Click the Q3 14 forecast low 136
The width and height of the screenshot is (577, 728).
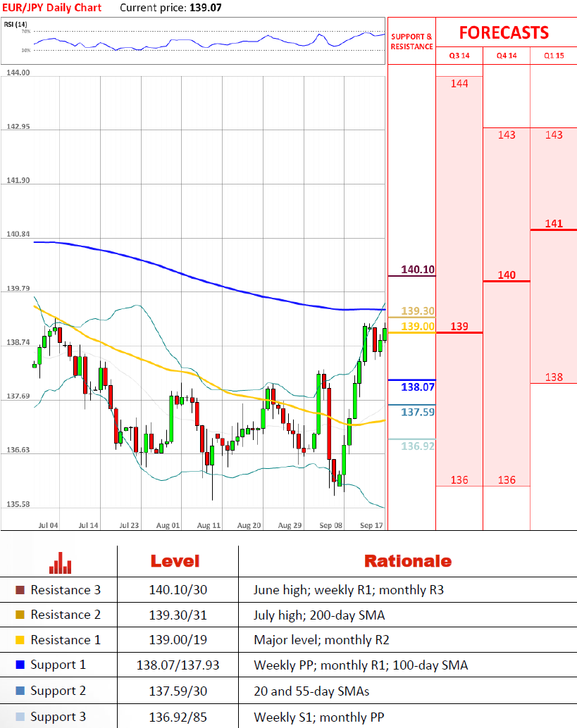click(x=459, y=479)
